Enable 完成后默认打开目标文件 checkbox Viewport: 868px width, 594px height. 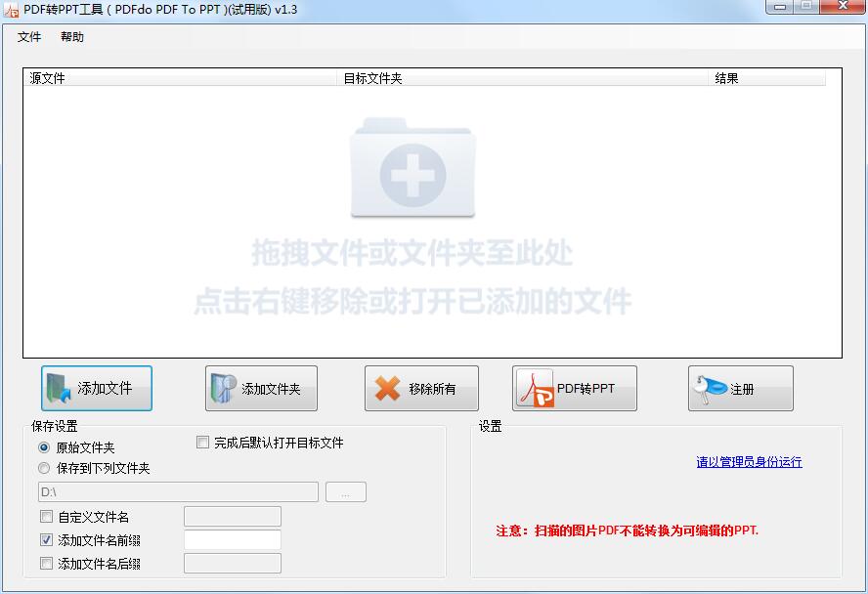coord(202,443)
